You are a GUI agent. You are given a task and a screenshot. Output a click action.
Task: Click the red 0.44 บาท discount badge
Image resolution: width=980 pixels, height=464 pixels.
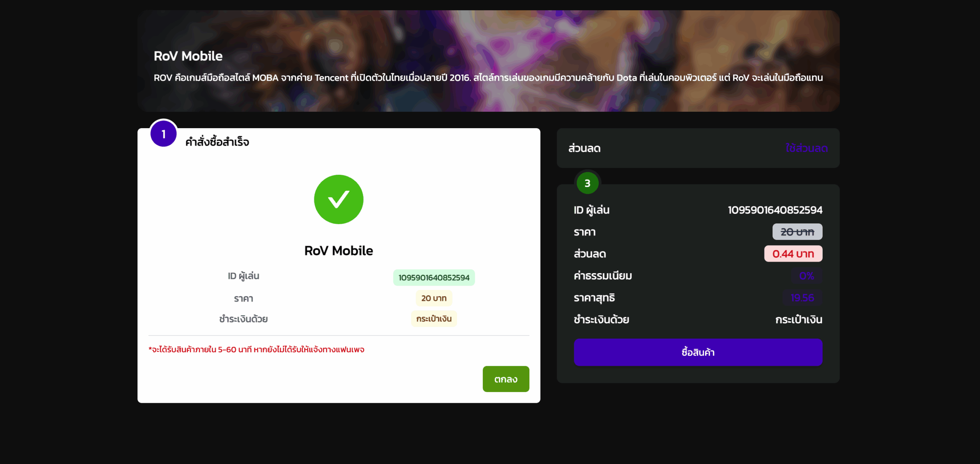[x=793, y=254]
